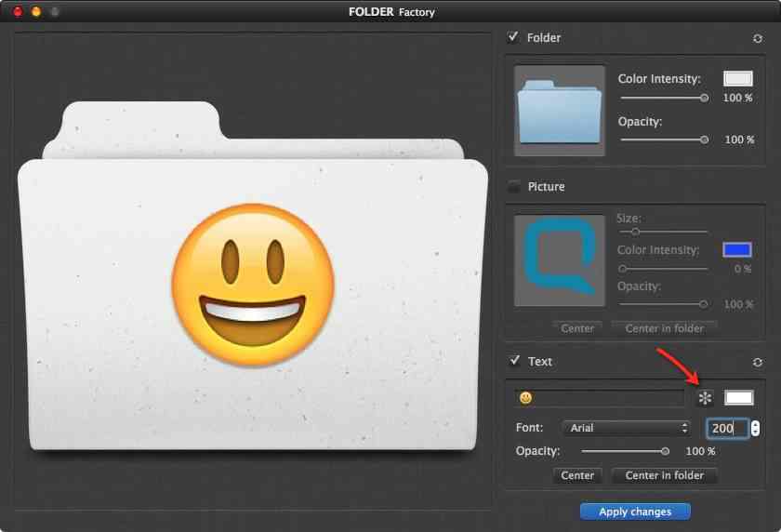Select the blue folder thumbnail
This screenshot has height=532, width=781.
(x=560, y=111)
